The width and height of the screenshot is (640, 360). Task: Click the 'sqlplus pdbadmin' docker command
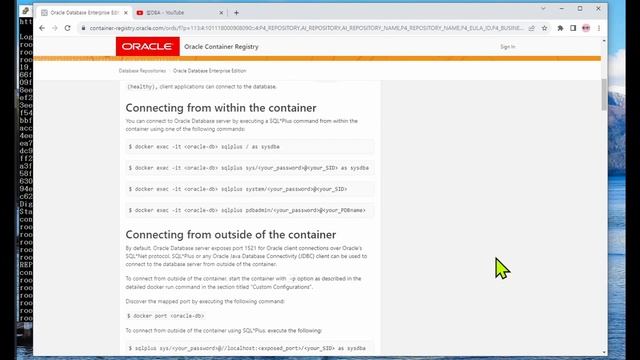249,210
